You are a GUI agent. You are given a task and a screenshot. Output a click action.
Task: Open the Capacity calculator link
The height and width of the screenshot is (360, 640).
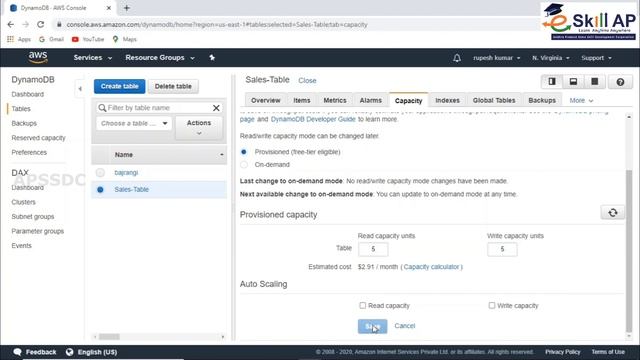431,267
